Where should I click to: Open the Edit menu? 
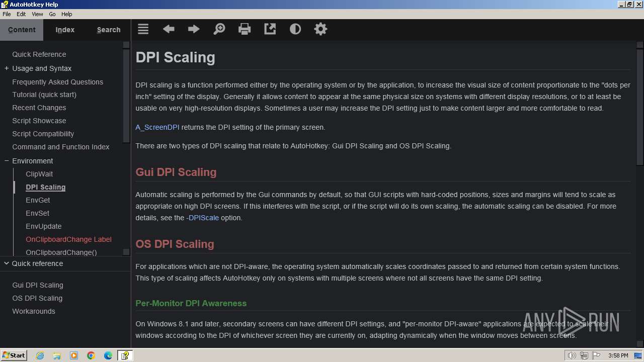click(21, 14)
